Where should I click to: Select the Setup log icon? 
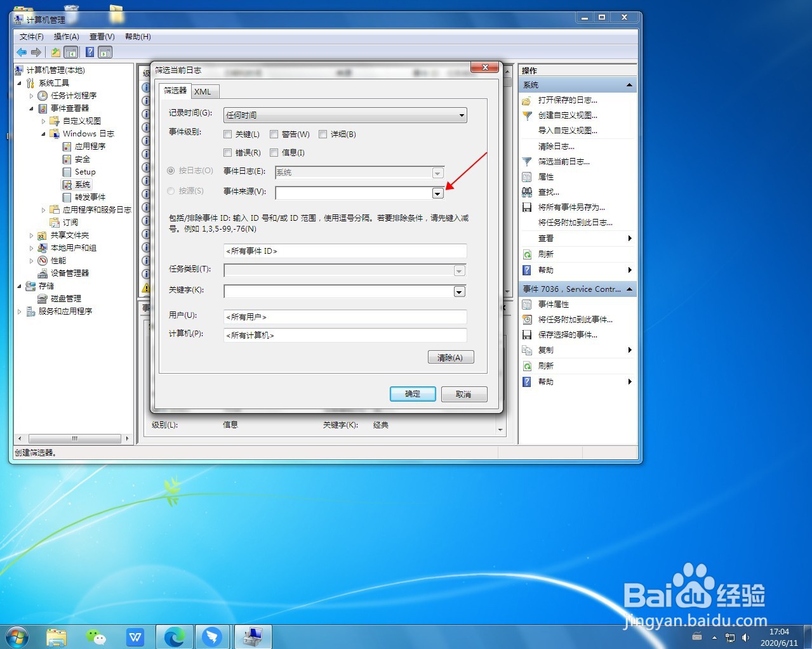click(67, 172)
